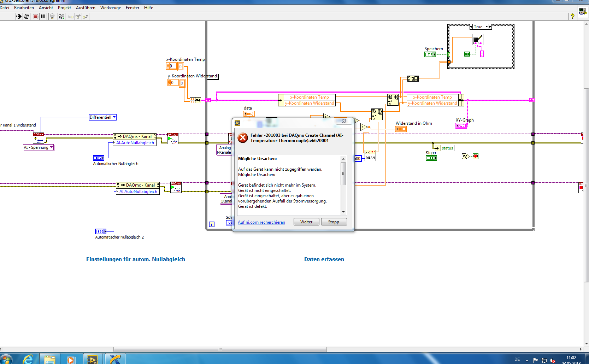Switch to LabVIEW in the taskbar
The height and width of the screenshot is (364, 589).
click(x=92, y=359)
